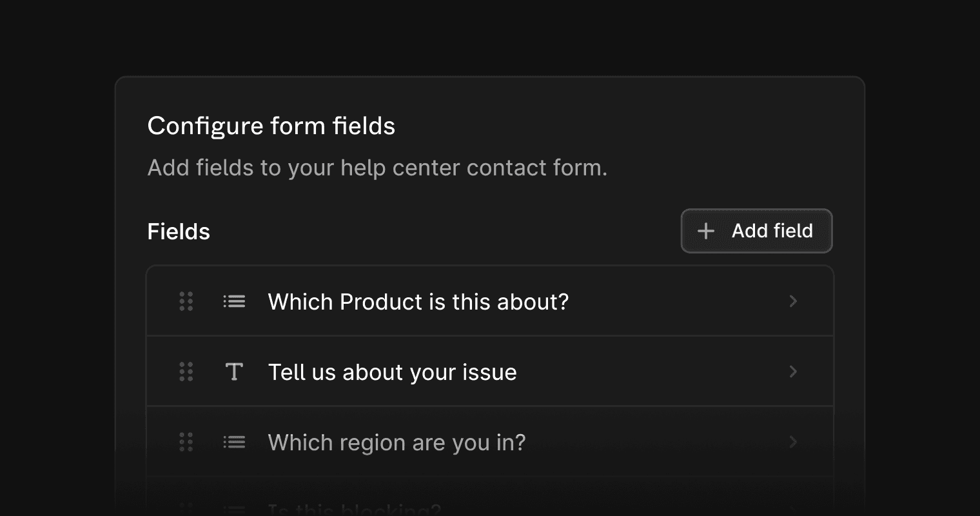Expand the Which region are you in field
The width and height of the screenshot is (980, 516).
793,442
